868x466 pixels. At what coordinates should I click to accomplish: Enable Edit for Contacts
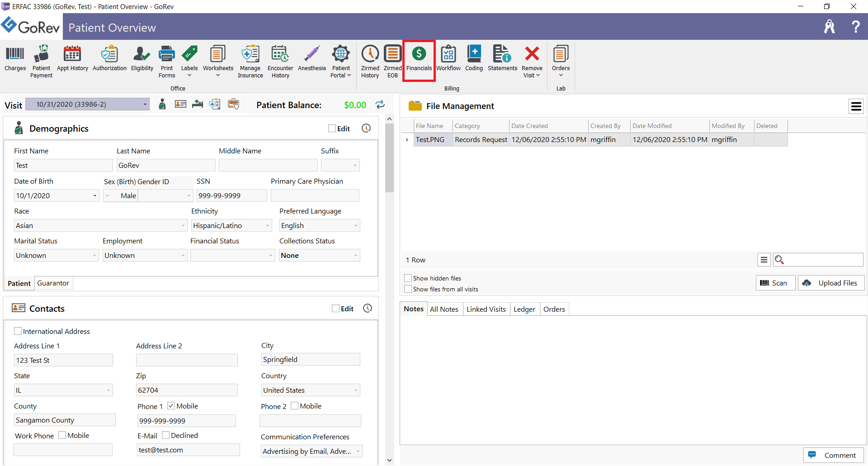[x=335, y=309]
